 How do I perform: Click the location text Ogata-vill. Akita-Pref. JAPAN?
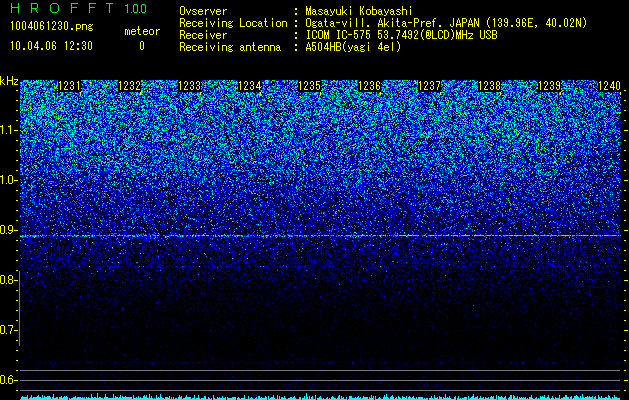(x=392, y=23)
